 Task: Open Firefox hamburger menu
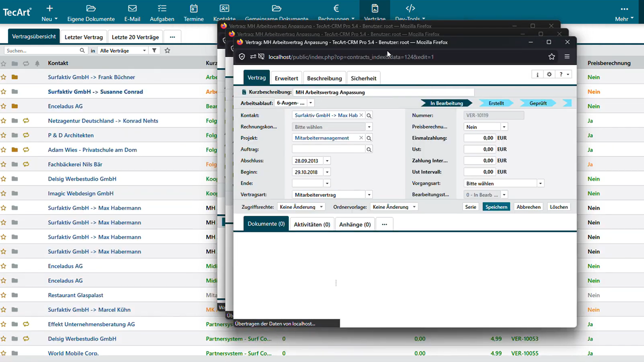(567, 57)
